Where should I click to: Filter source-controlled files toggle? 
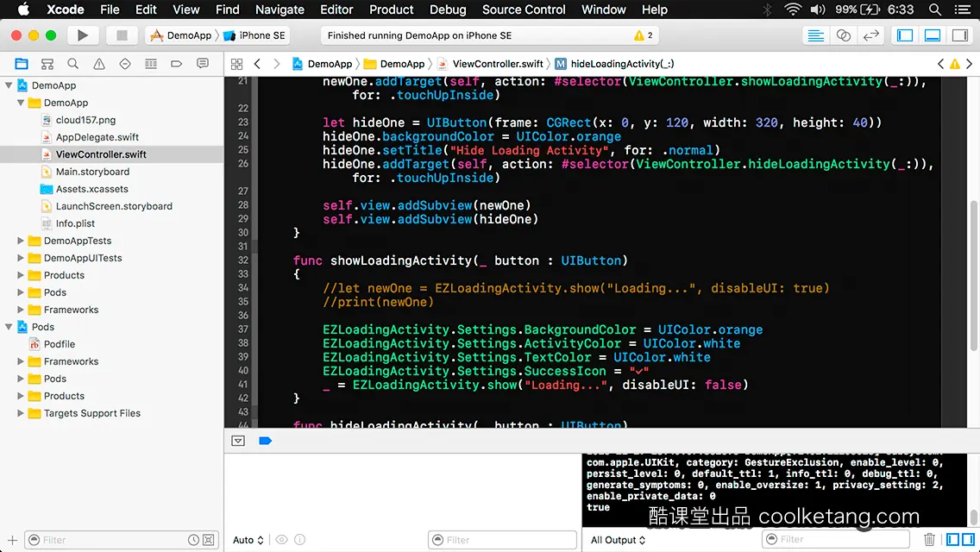[209, 540]
